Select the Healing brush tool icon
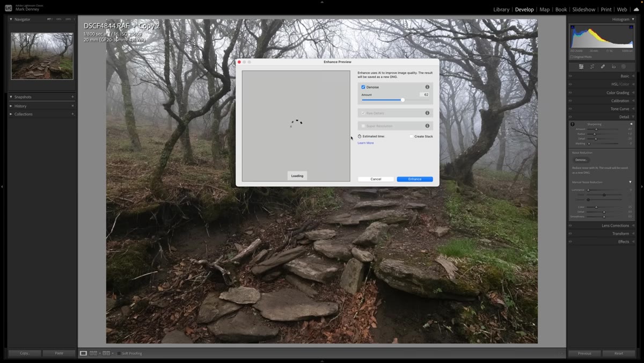This screenshot has width=644, height=363. coord(603,67)
